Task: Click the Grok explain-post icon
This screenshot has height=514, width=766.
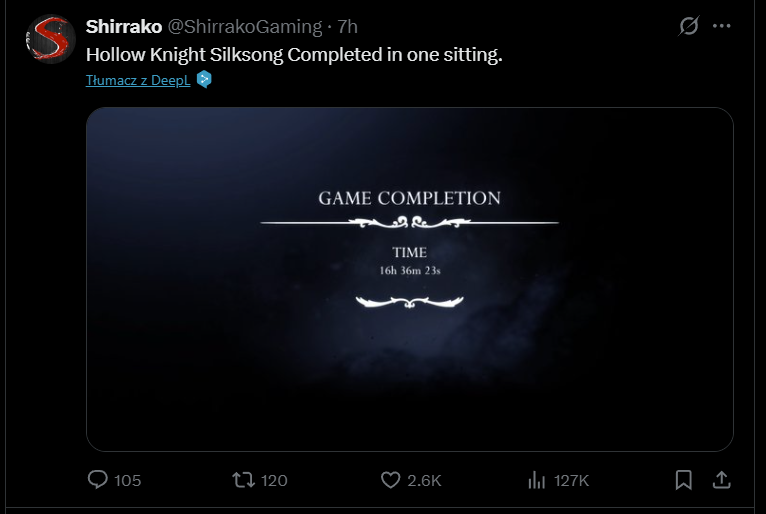Action: click(688, 26)
